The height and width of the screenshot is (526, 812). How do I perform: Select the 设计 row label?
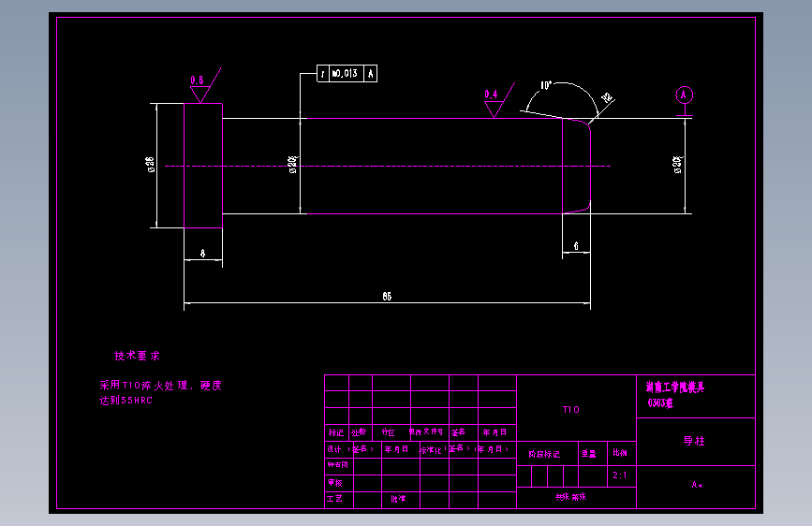coord(334,449)
